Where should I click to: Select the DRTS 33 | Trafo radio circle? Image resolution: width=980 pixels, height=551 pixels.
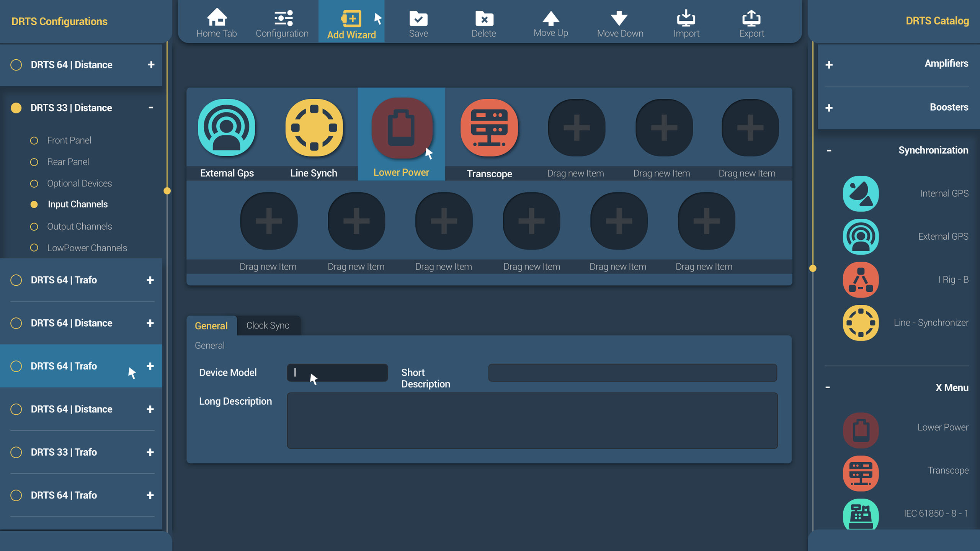tap(16, 452)
